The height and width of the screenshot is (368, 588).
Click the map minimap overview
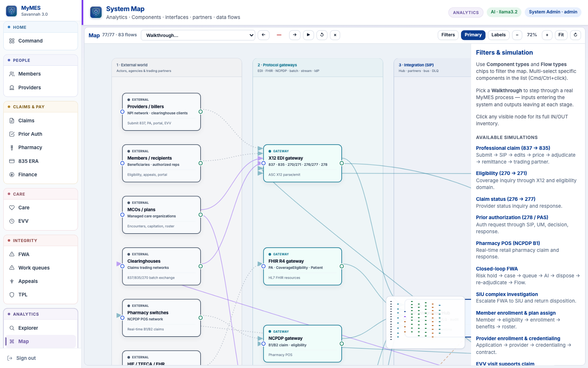[x=425, y=322]
